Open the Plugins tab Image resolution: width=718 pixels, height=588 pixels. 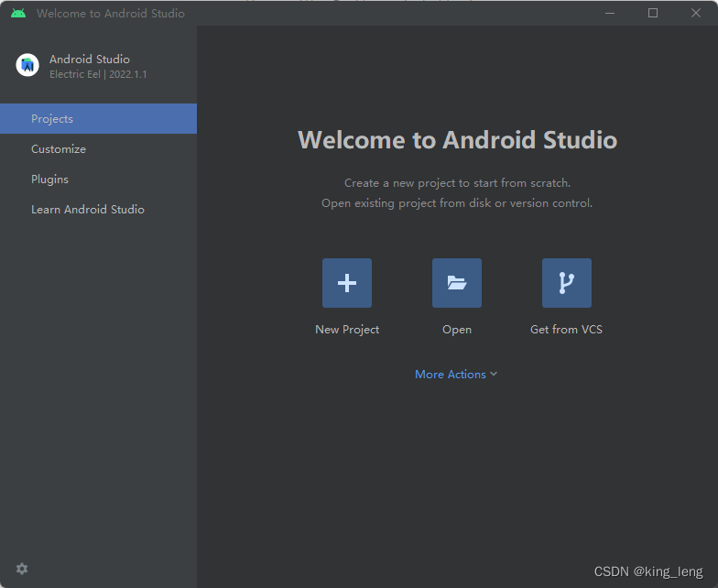pos(99,180)
